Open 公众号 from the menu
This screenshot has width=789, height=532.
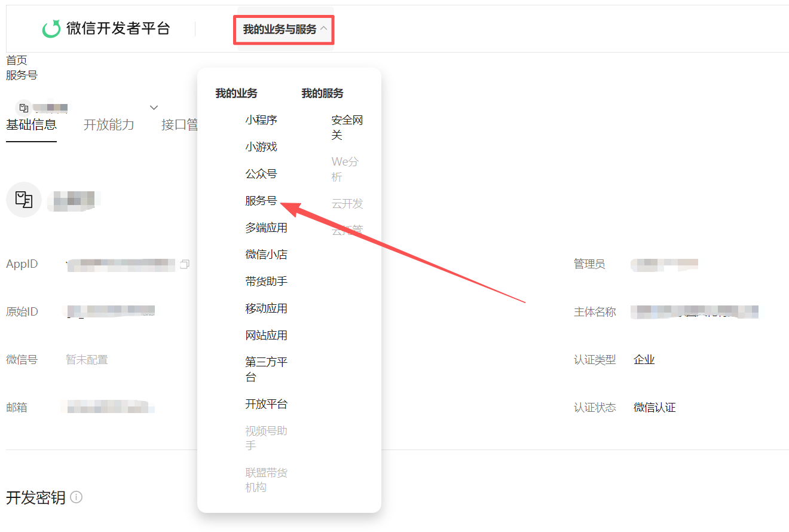pyautogui.click(x=261, y=174)
